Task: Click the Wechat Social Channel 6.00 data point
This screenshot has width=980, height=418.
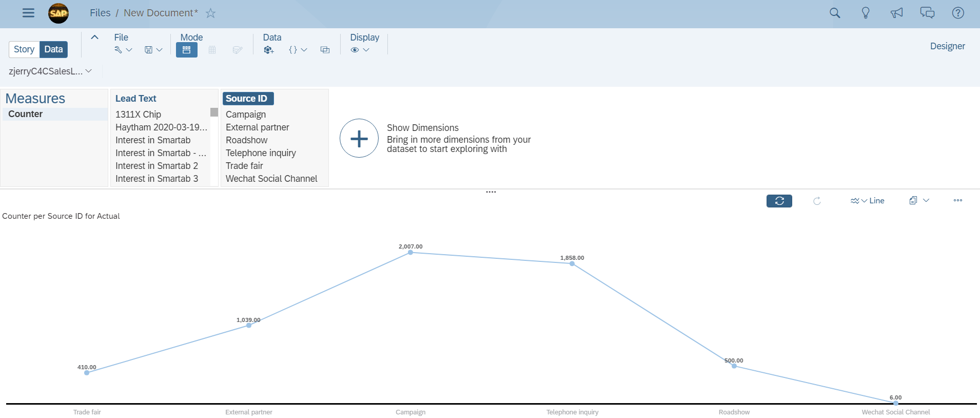Action: point(896,403)
